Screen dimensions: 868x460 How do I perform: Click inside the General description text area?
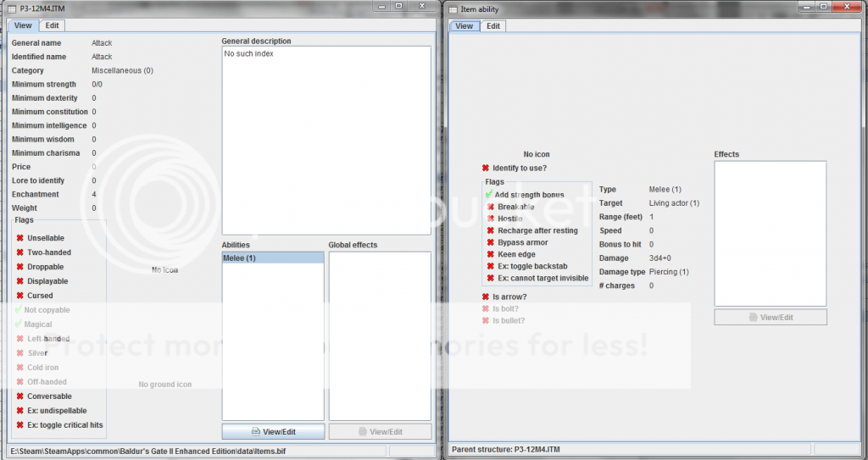326,140
